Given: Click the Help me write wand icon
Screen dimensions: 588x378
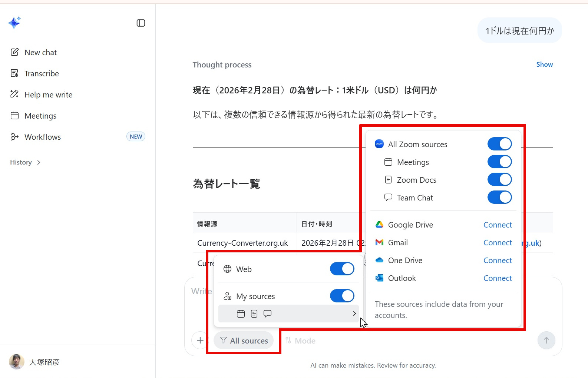Looking at the screenshot, I should click(14, 94).
